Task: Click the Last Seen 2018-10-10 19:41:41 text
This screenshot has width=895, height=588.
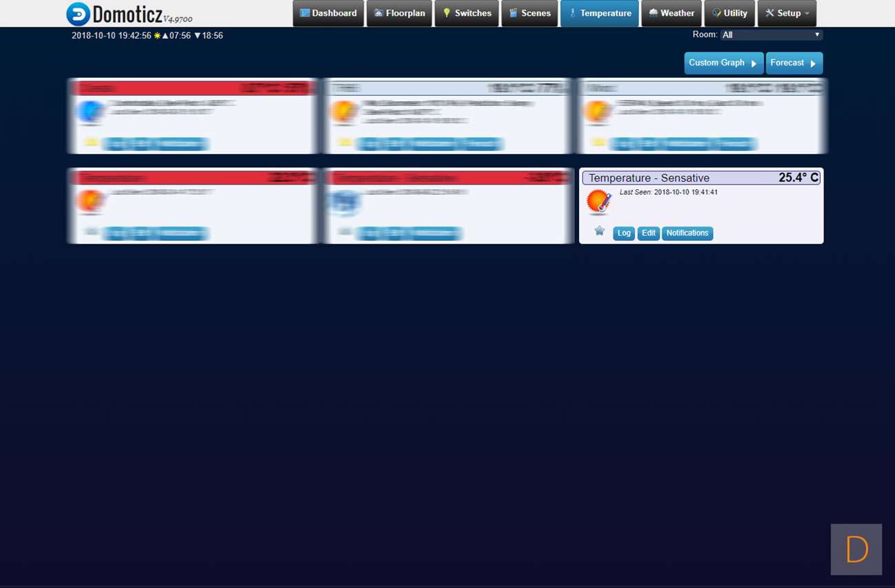Action: coord(668,192)
